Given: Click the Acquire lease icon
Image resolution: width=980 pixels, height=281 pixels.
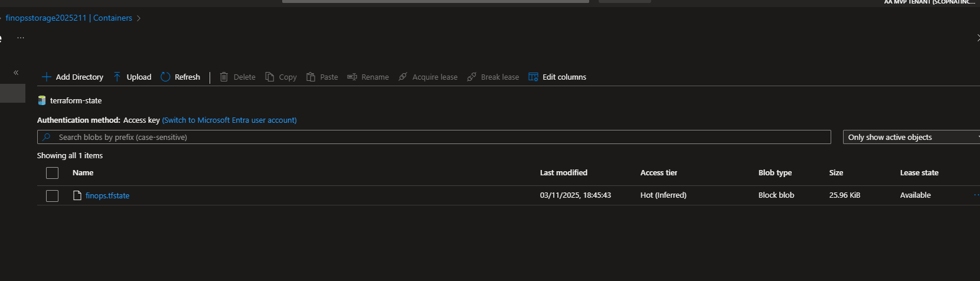Looking at the screenshot, I should point(403,77).
